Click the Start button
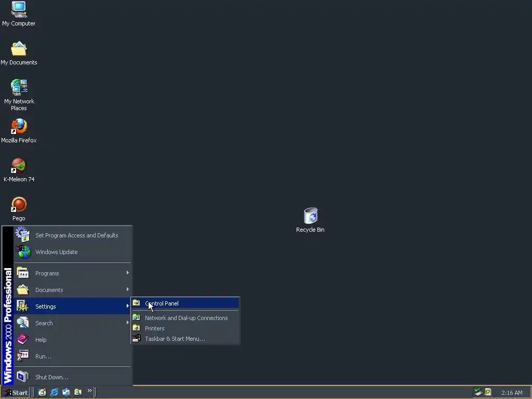The width and height of the screenshot is (532, 399). tap(15, 393)
